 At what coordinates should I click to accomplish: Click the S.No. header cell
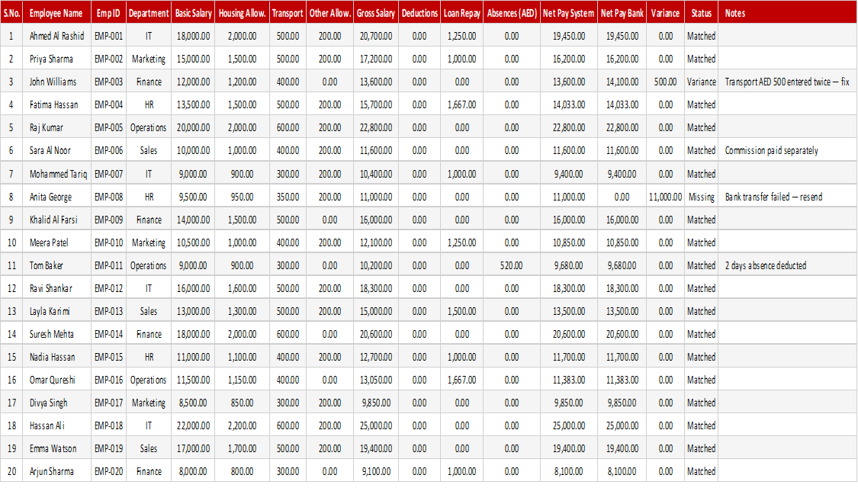[11, 13]
